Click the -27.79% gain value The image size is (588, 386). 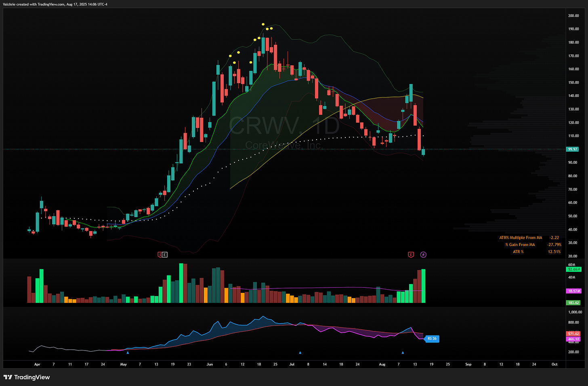[x=554, y=245]
